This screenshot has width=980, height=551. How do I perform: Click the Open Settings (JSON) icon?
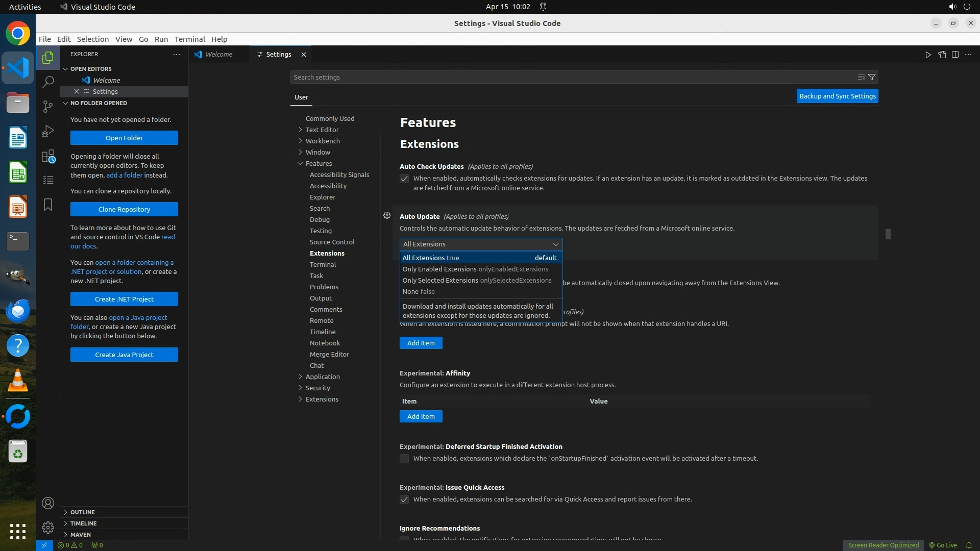[942, 55]
